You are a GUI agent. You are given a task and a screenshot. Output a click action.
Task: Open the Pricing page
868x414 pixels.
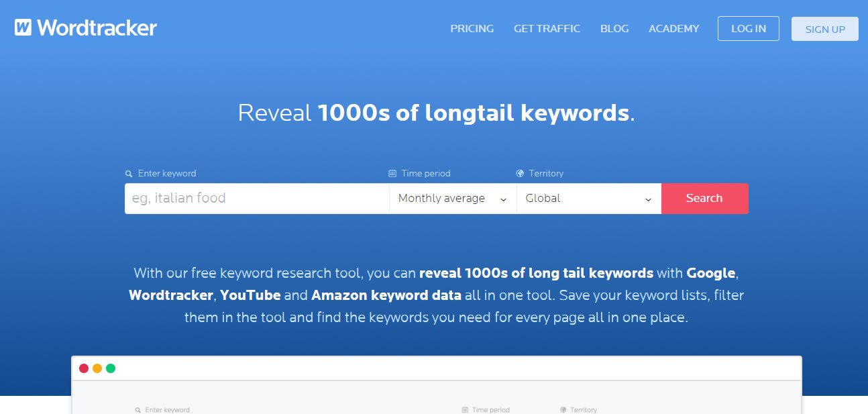tap(472, 29)
